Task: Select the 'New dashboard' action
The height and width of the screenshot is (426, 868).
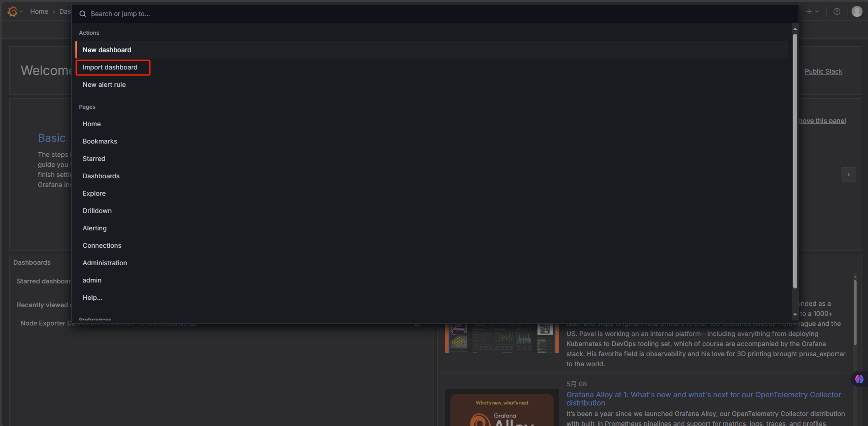Action: (432, 50)
